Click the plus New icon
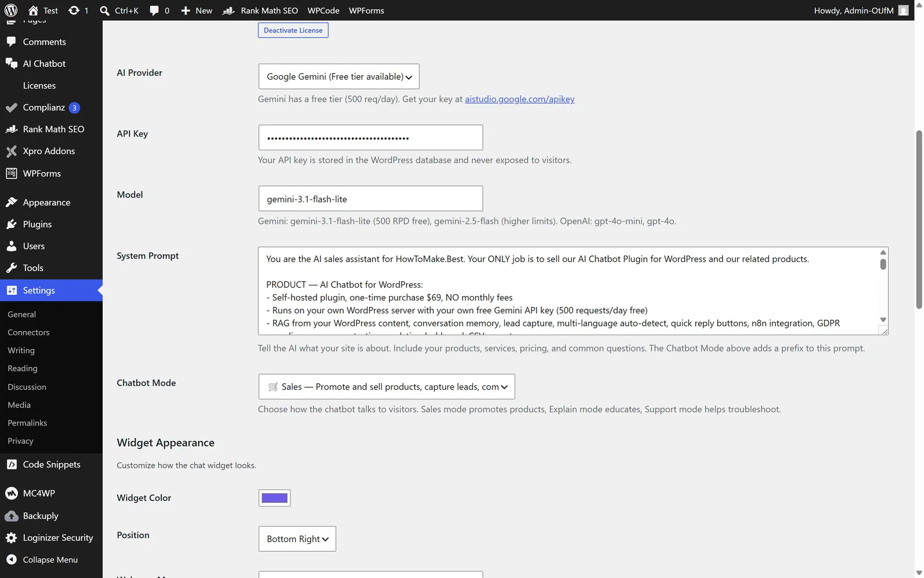The width and height of the screenshot is (924, 578). (x=185, y=10)
